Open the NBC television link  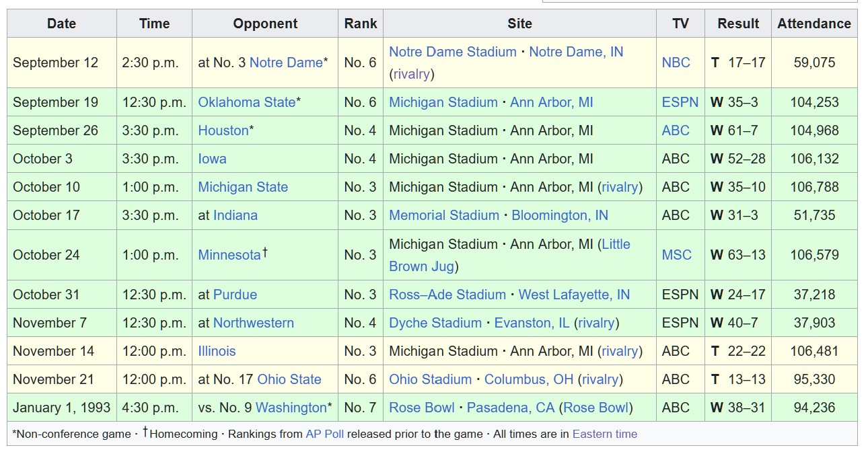coord(676,63)
